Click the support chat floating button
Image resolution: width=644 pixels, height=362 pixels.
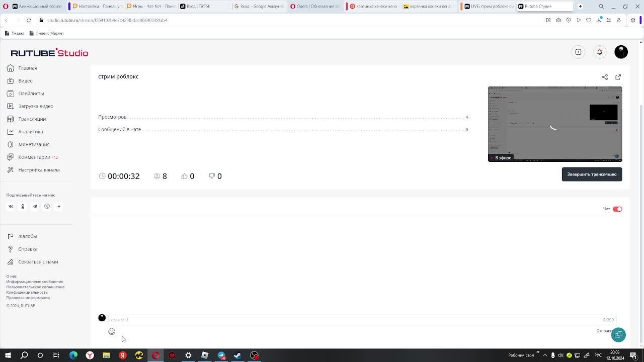tap(618, 335)
